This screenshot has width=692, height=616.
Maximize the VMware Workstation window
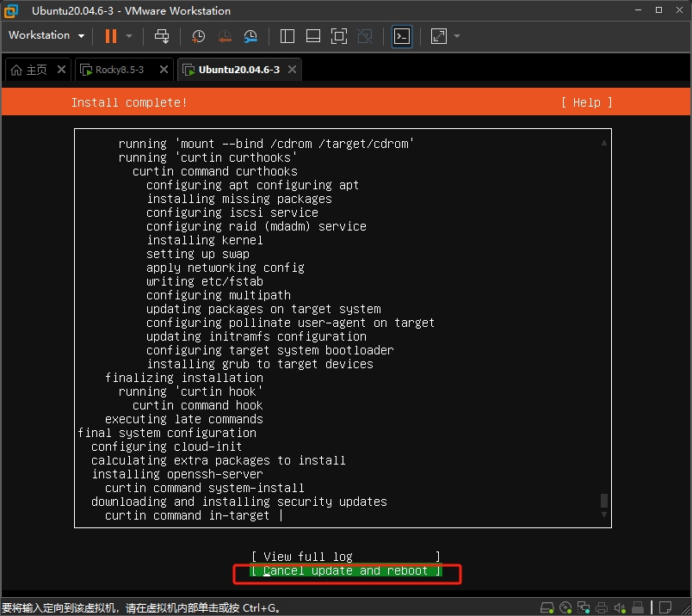click(x=658, y=10)
